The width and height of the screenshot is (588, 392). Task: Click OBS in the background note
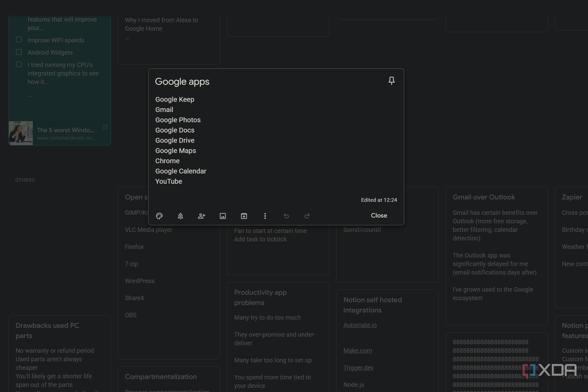(x=131, y=315)
